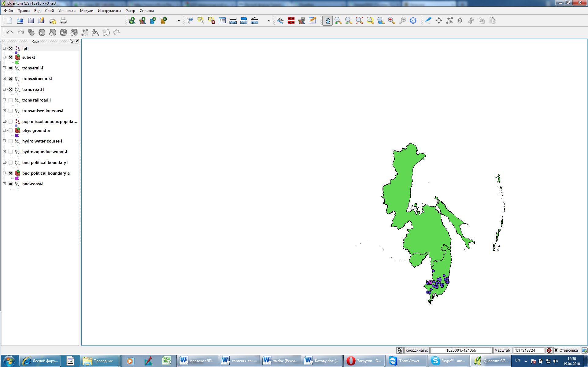Click the Масштаб scale input field
The height and width of the screenshot is (367, 588).
[x=528, y=350]
